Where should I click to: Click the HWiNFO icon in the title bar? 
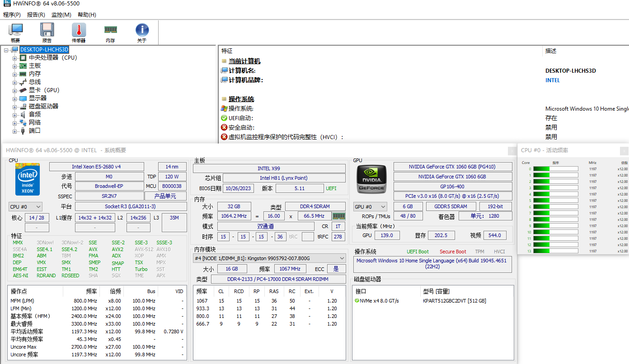[x=6, y=4]
